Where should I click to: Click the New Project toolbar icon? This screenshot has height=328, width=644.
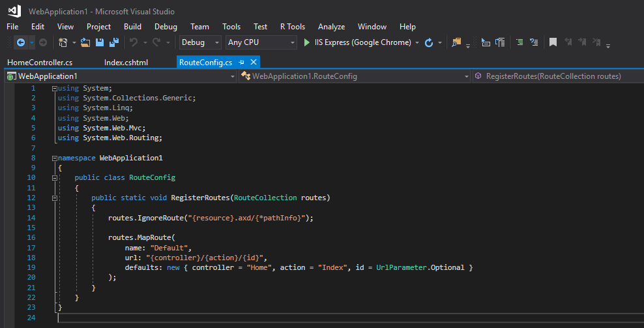point(63,42)
